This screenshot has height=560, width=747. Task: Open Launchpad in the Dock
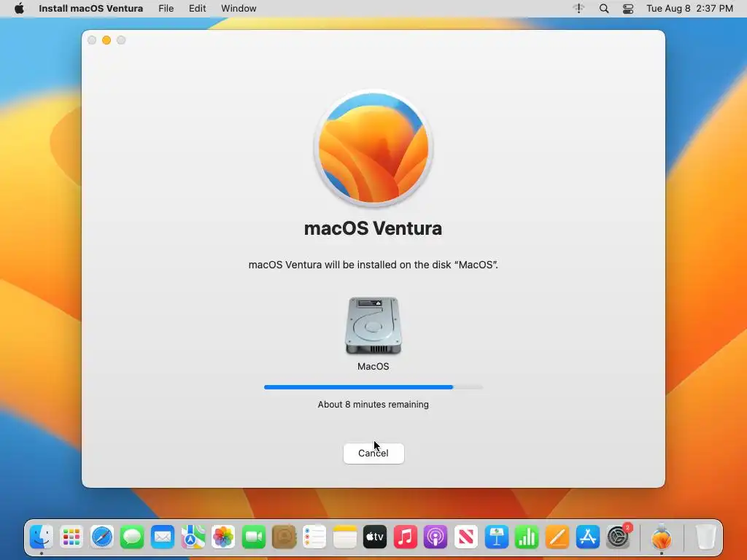tap(71, 537)
